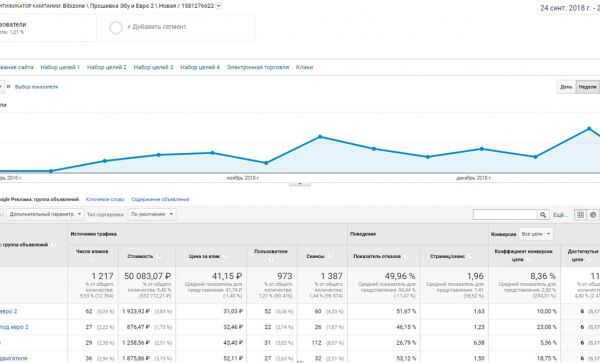
Task: Open the date range picker
Action: pyautogui.click(x=569, y=8)
